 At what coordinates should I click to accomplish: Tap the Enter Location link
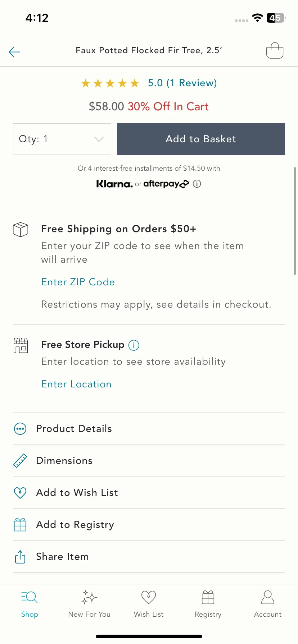[x=76, y=384]
